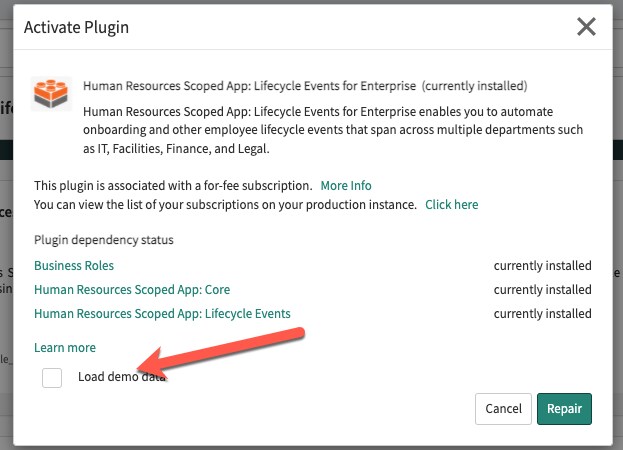Click the for-fee subscription notice text
The image size is (623, 450).
coord(173,185)
